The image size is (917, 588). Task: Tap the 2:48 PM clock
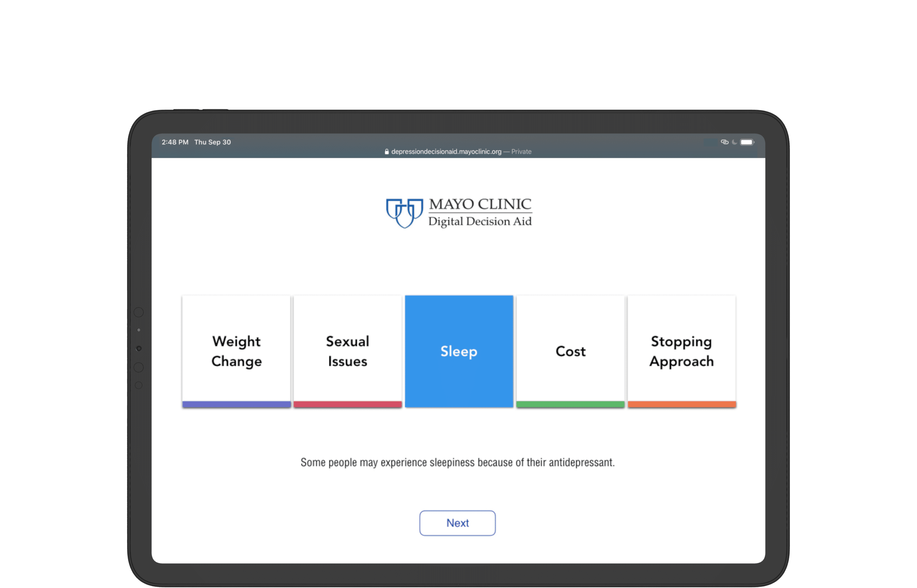point(175,142)
